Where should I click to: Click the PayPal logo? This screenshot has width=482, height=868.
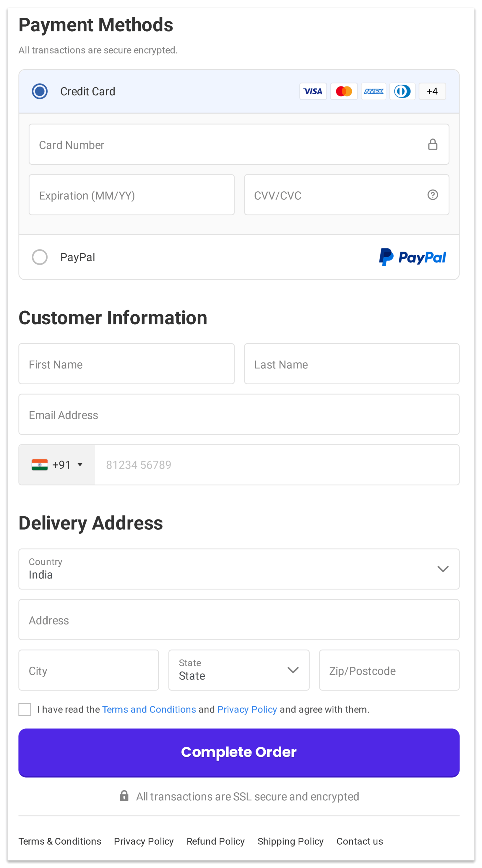(412, 257)
